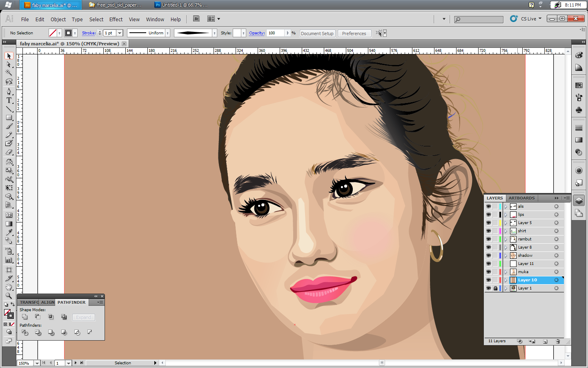Hide the rambut layer

pos(488,239)
